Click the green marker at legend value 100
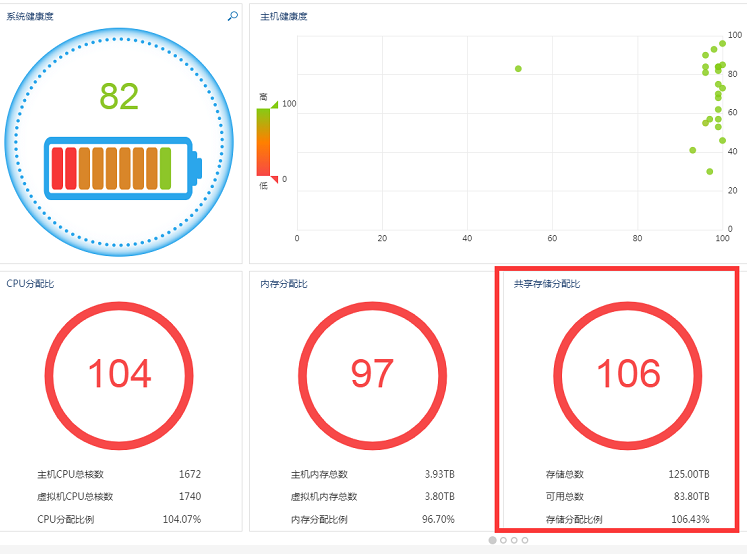The image size is (747, 554). (274, 104)
